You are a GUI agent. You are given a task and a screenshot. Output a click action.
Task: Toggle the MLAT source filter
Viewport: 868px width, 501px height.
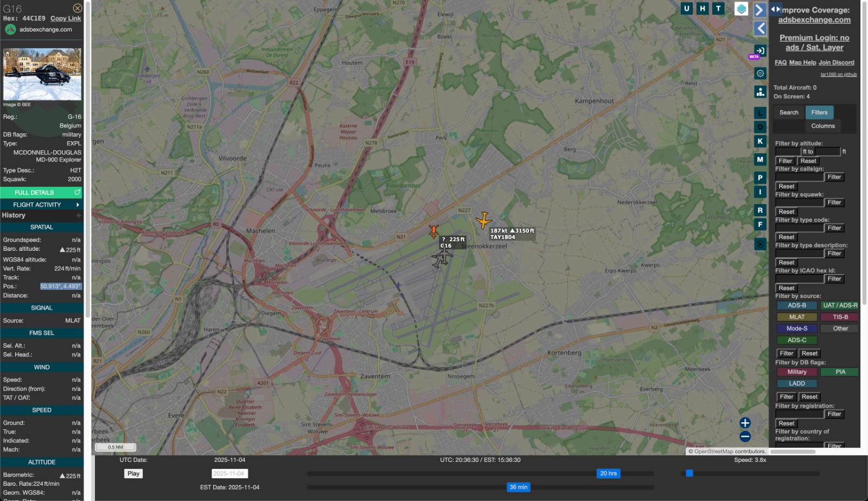pos(797,317)
